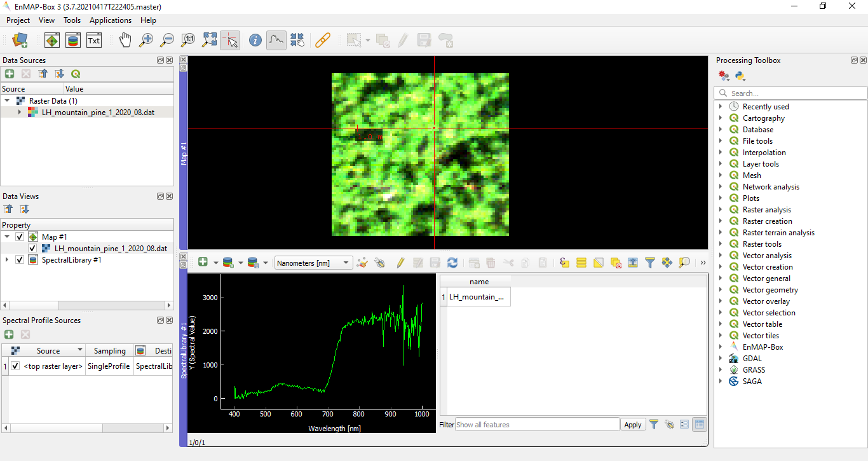Expand the EnMAP-Box toolbox group
The width and height of the screenshot is (868, 461).
[721, 347]
